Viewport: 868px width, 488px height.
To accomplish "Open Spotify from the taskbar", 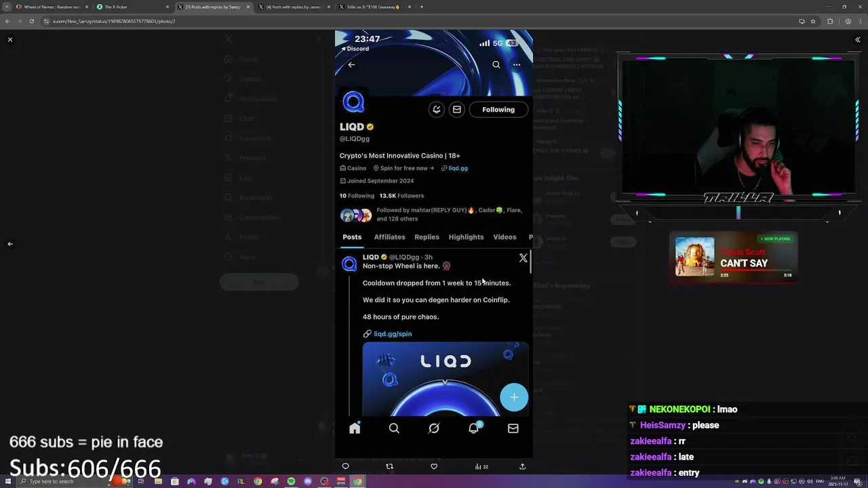I will (291, 482).
